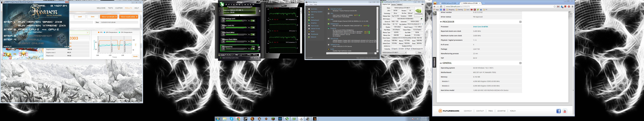Click bus interface question mark in GPU-Z
644x121 pixels.
pyautogui.click(x=423, y=24)
